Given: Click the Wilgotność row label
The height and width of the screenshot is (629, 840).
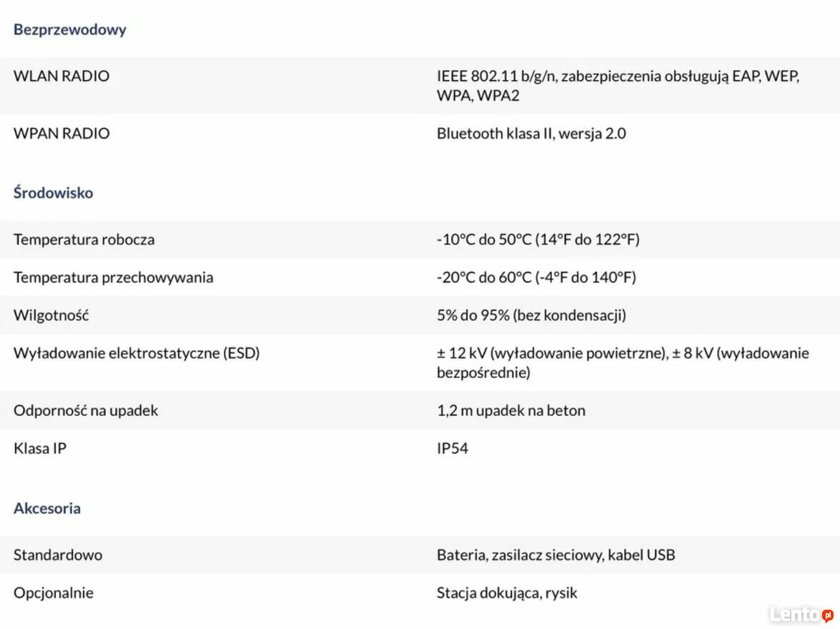Looking at the screenshot, I should (51, 315).
